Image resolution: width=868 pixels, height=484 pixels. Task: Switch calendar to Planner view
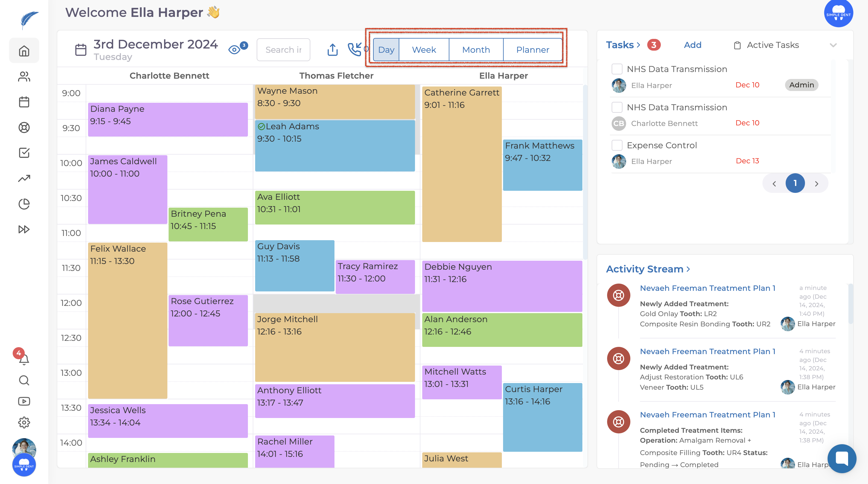pyautogui.click(x=532, y=50)
